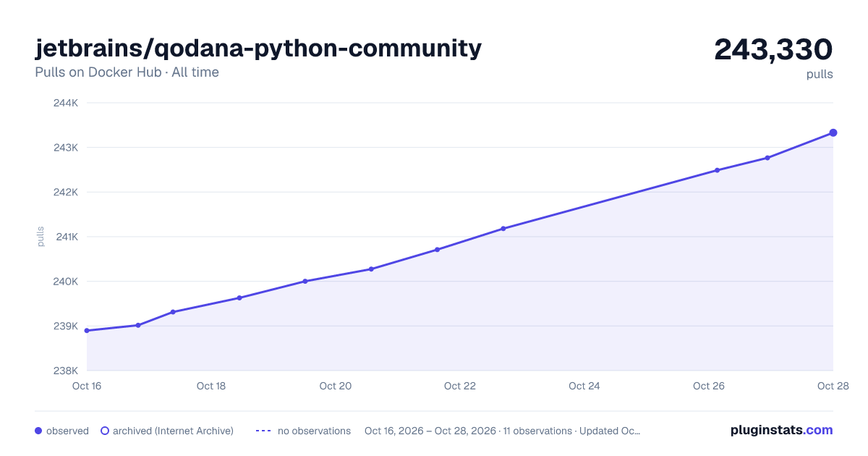Select the first data point at Oct 16
868x456 pixels.
point(87,331)
